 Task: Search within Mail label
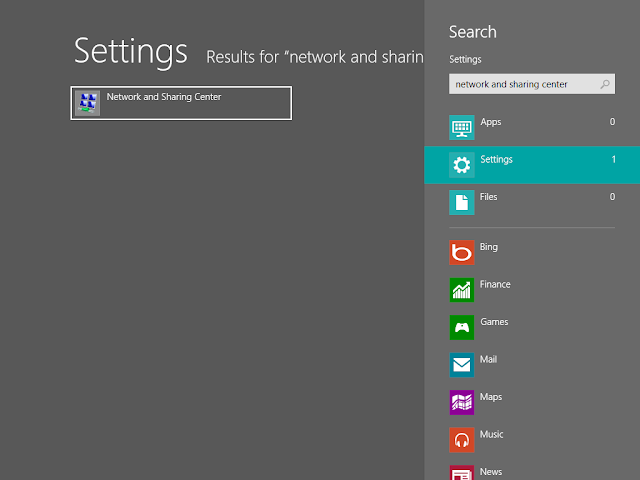tap(488, 360)
